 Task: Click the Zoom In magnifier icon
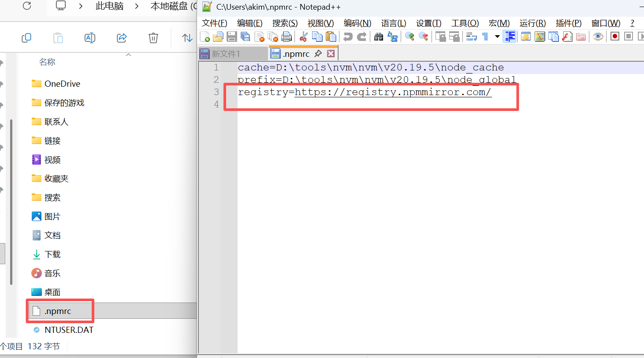click(409, 37)
